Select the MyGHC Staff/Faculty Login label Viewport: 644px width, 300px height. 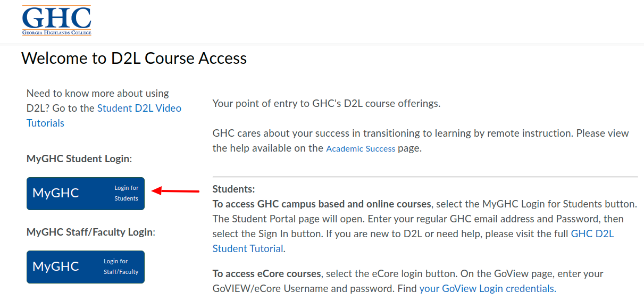click(90, 232)
